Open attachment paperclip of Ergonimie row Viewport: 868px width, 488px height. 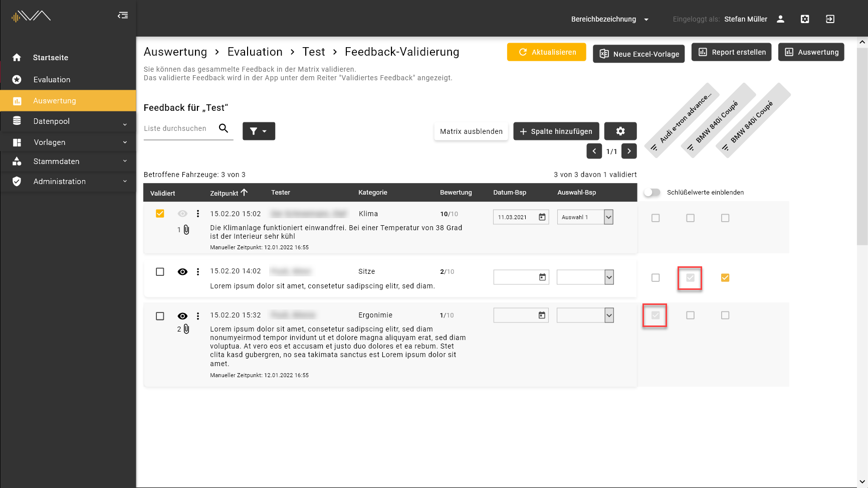coord(186,329)
